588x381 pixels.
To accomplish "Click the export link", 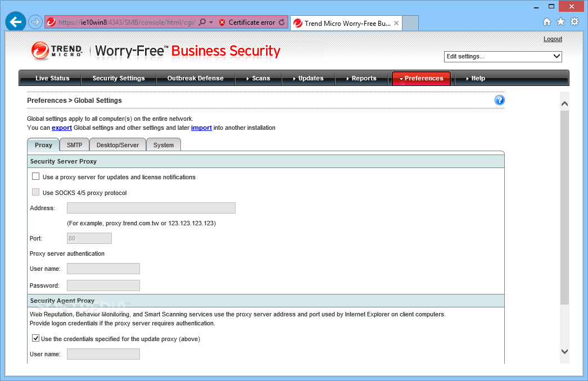I will [62, 128].
